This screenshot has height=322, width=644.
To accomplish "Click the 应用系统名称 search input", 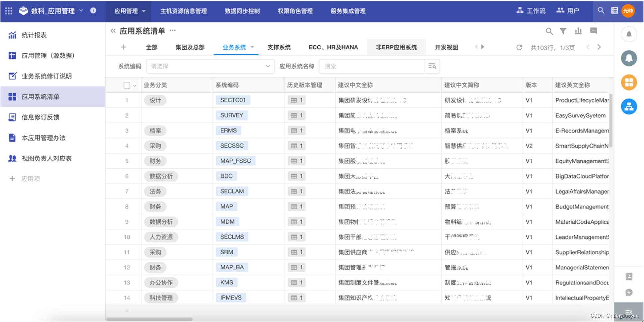I will pos(372,66).
